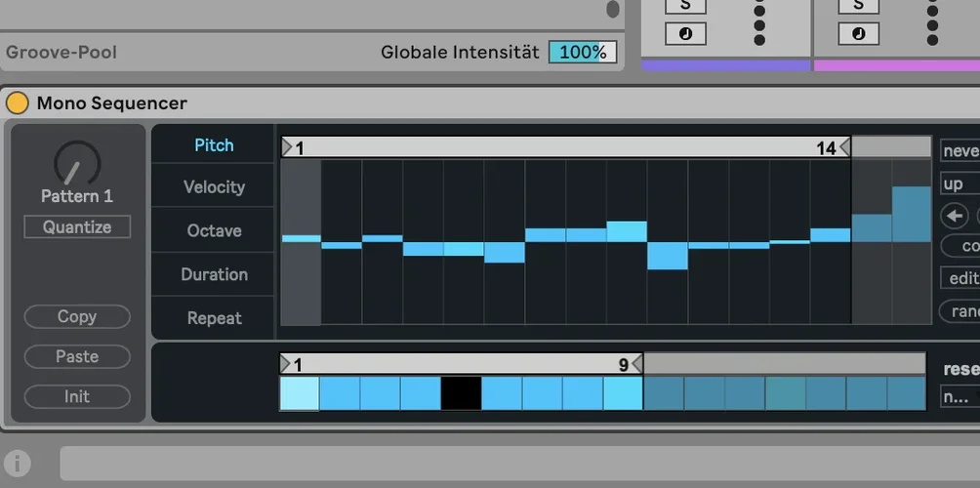Click the step lane loop brace bar

tap(462, 364)
